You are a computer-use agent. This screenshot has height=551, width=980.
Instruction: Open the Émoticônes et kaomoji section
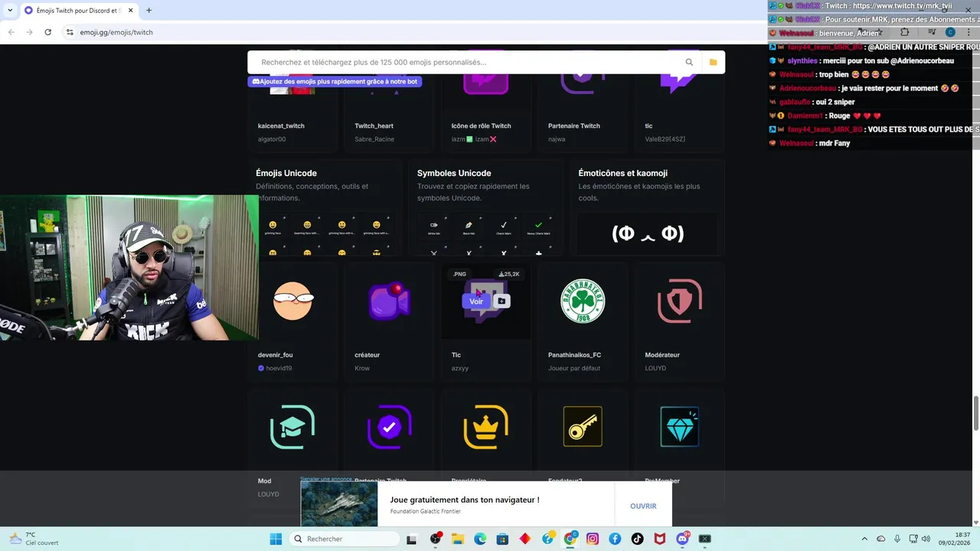click(x=622, y=173)
